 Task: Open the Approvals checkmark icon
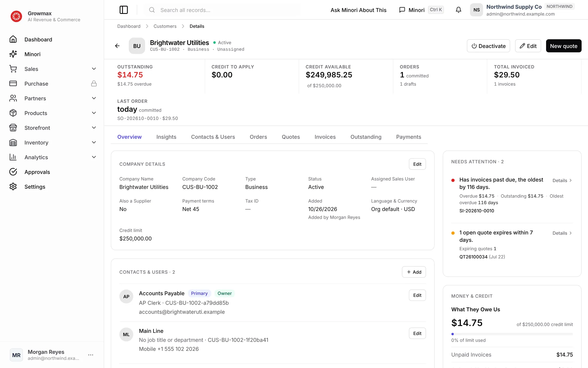click(13, 172)
